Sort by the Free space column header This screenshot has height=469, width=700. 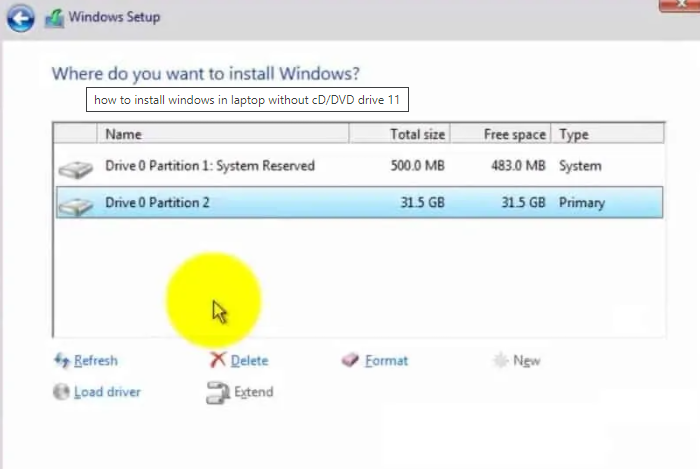[500, 134]
